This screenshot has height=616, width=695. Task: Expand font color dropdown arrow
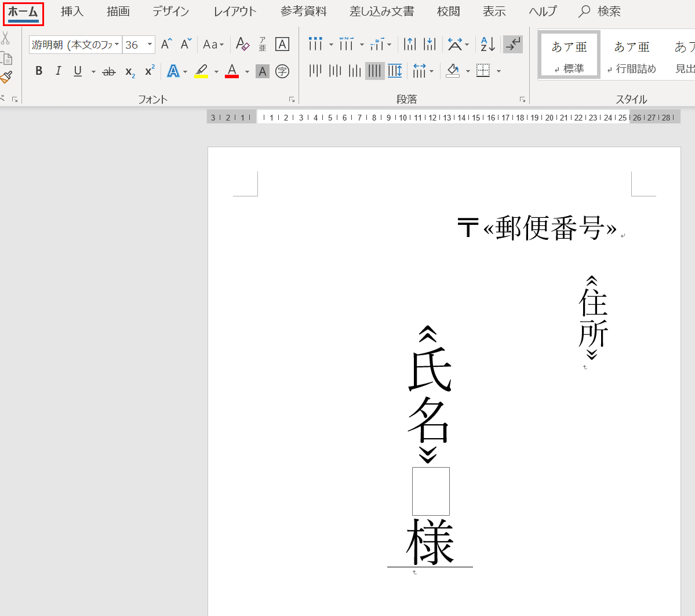click(247, 71)
